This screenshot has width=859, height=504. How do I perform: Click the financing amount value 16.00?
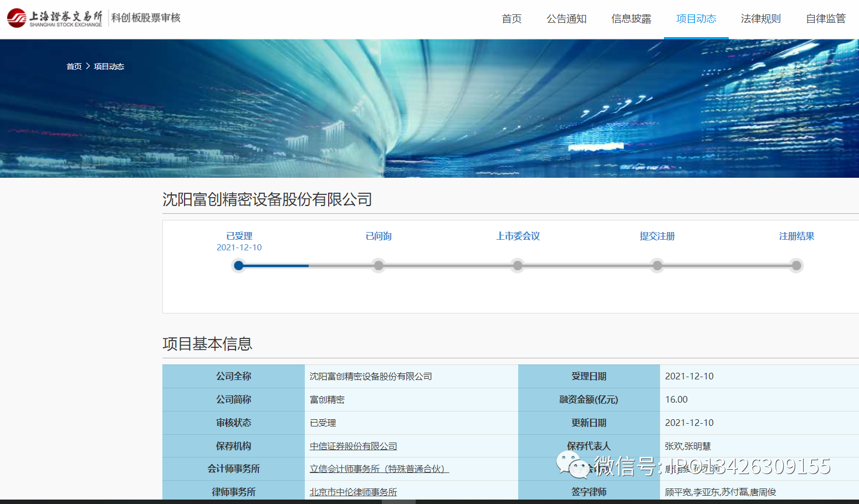[676, 399]
